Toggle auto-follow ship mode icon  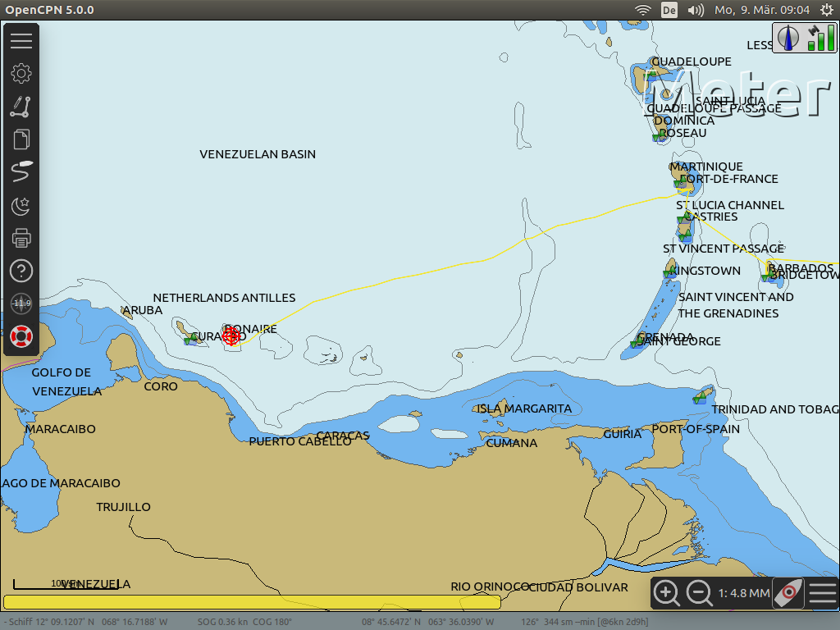788,593
